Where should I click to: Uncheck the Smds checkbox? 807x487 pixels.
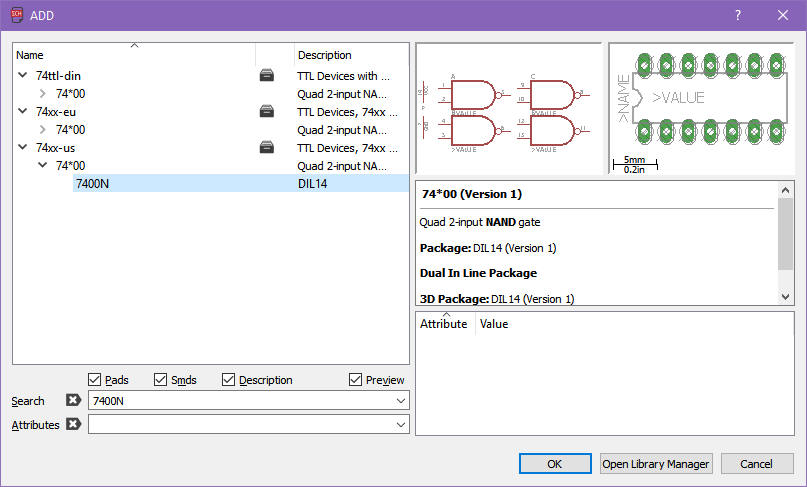coord(162,380)
